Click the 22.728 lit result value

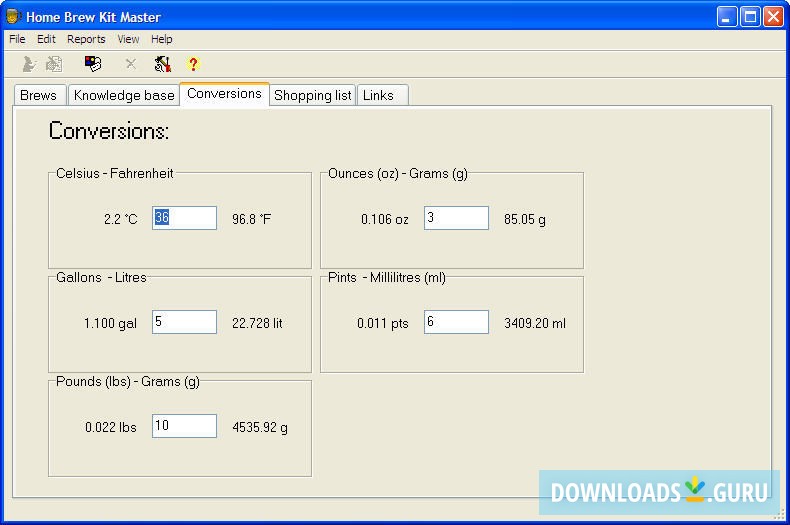pyautogui.click(x=257, y=323)
